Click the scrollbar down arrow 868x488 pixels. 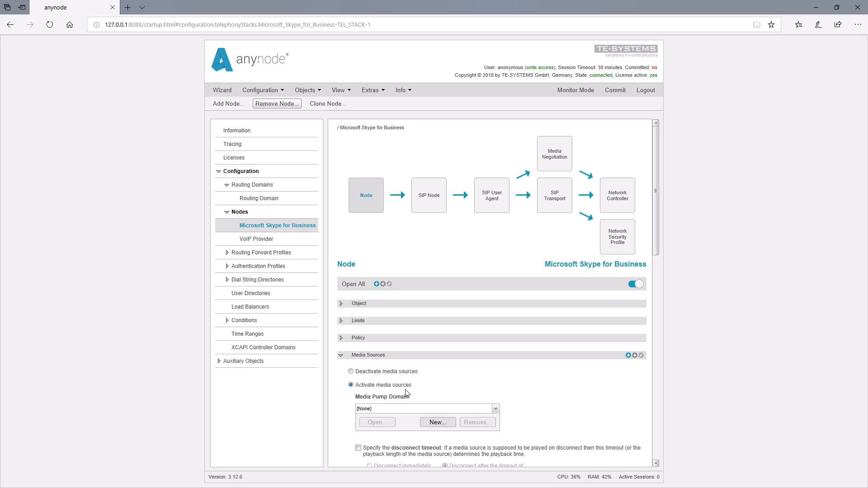[x=656, y=463]
